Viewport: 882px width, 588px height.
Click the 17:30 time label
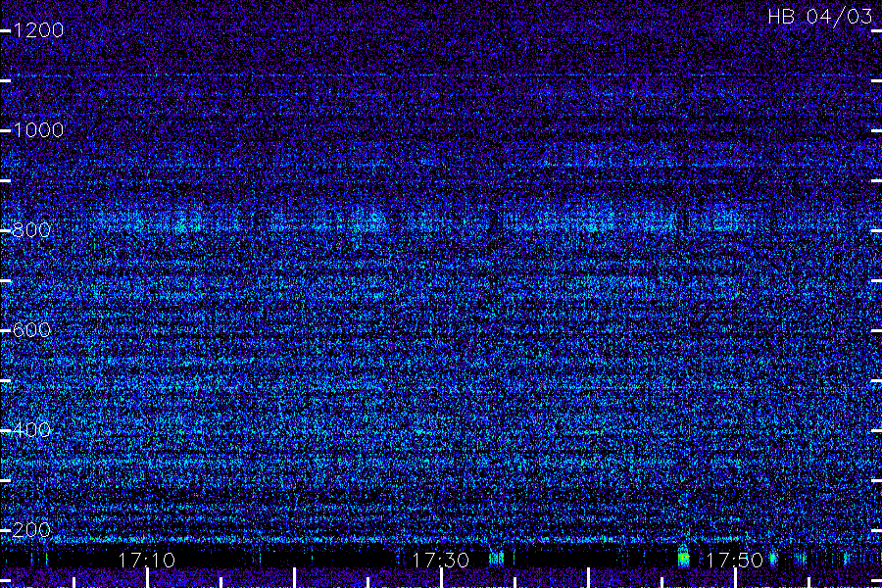tap(440, 561)
